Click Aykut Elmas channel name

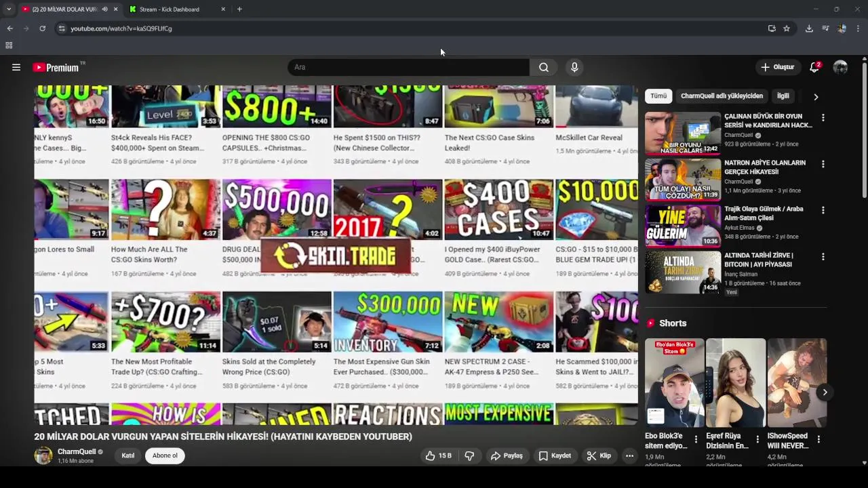tap(741, 228)
